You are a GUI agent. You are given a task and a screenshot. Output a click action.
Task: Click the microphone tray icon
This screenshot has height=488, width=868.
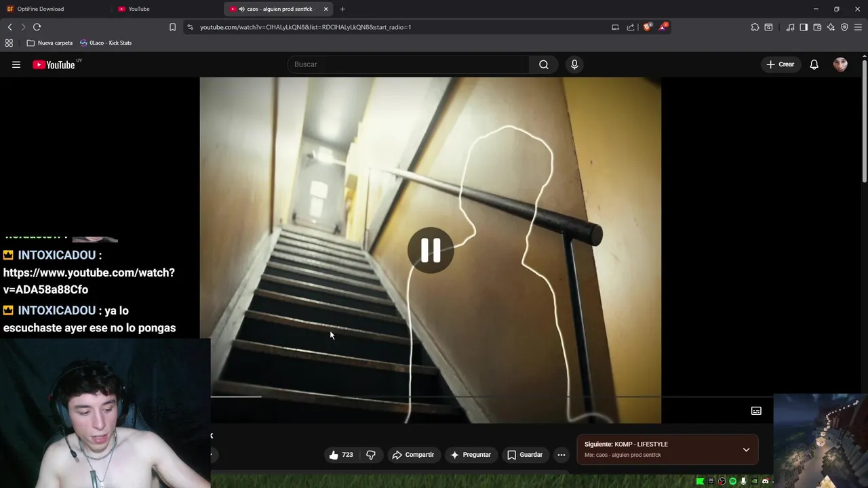(743, 481)
